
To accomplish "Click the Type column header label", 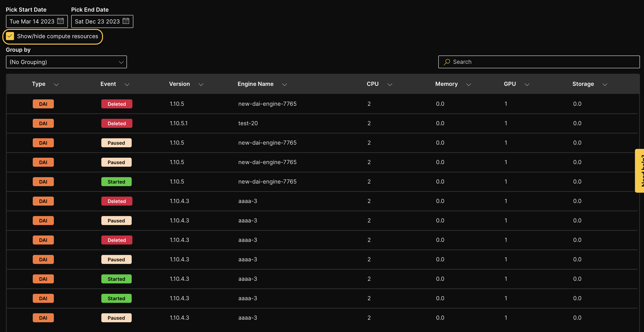I will [x=39, y=84].
